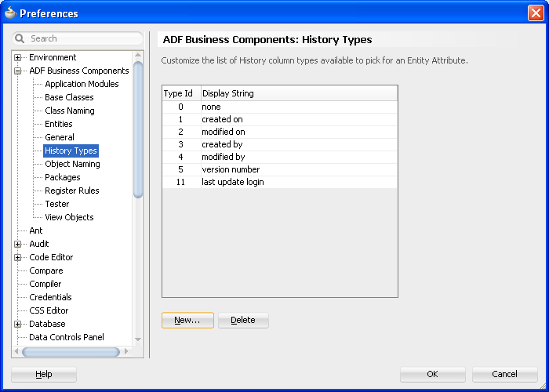Select the Database tree item
549x392 pixels.
(x=47, y=324)
